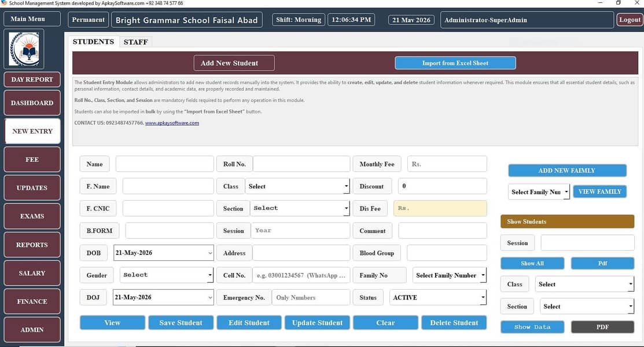Click the Show All button
The width and height of the screenshot is (644, 347).
[532, 263]
